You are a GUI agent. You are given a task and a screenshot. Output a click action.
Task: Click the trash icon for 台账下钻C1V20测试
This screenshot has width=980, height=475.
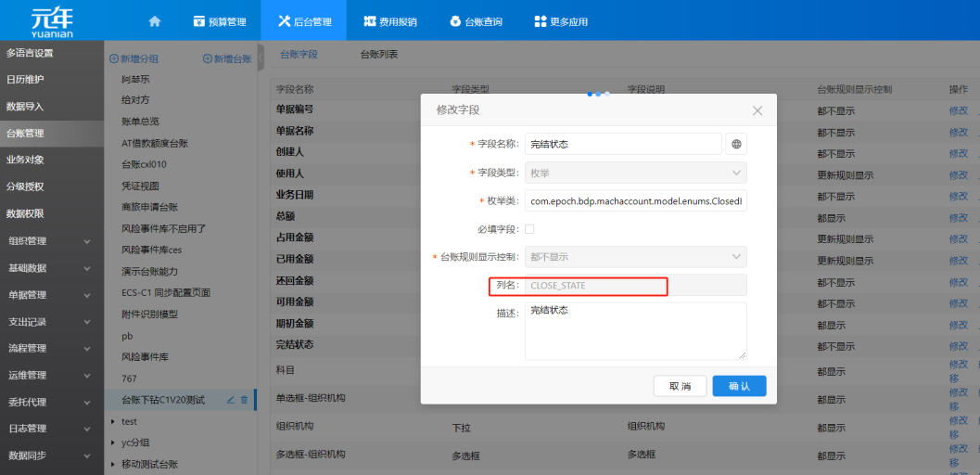(244, 400)
